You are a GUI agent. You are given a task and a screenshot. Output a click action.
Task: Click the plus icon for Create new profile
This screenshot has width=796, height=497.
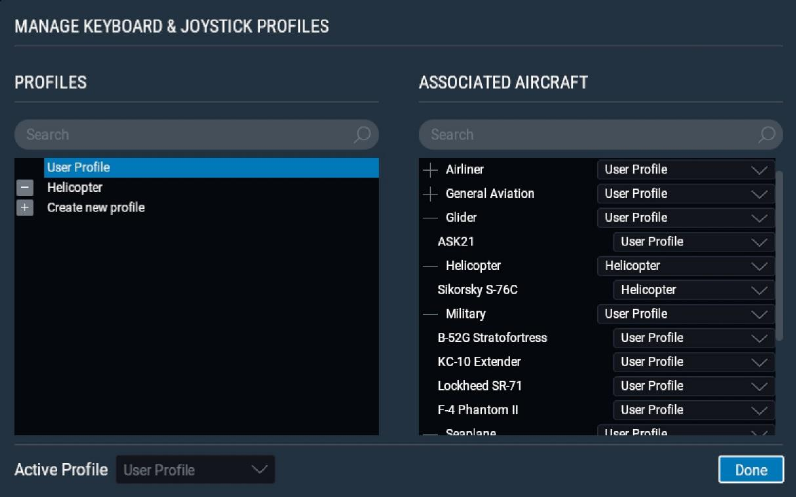click(25, 208)
